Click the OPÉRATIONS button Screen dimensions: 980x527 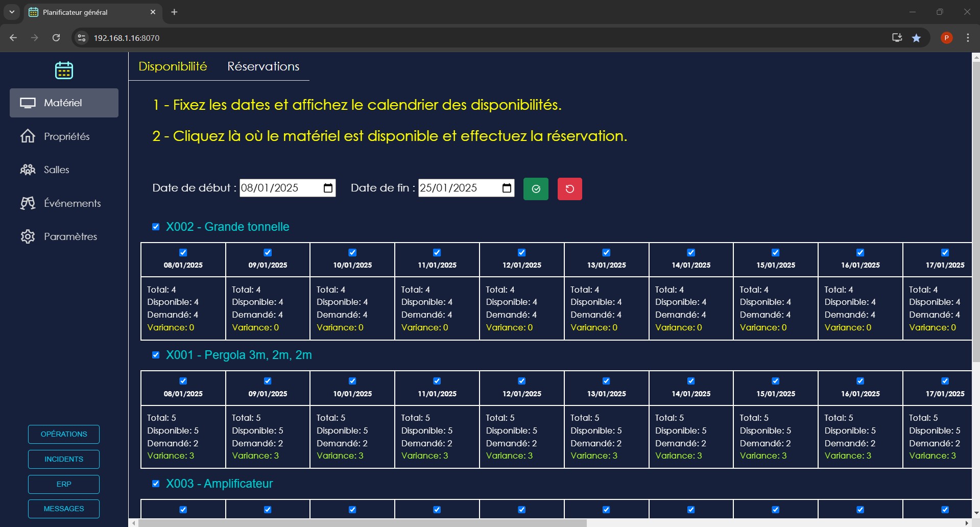64,434
